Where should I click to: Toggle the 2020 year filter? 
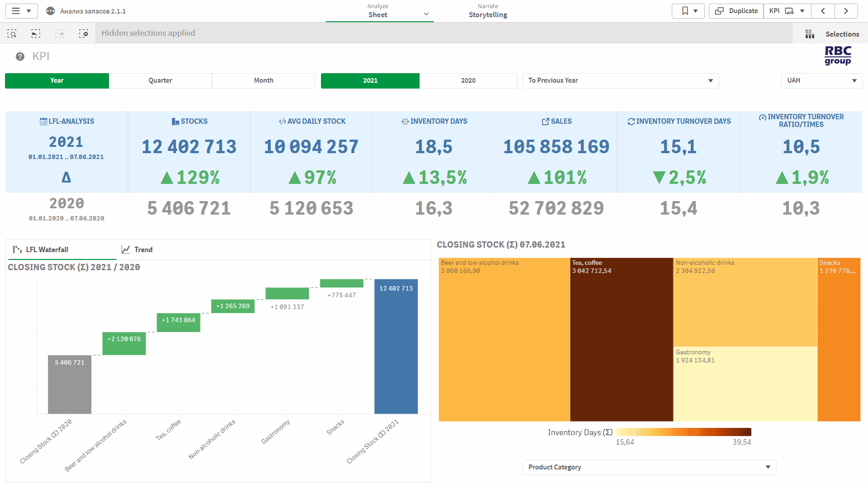point(468,80)
